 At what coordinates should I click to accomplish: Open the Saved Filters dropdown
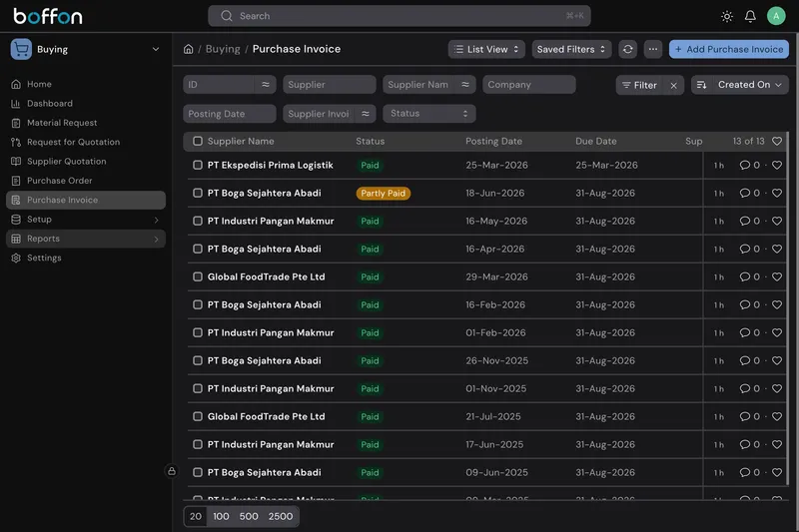pyautogui.click(x=571, y=49)
